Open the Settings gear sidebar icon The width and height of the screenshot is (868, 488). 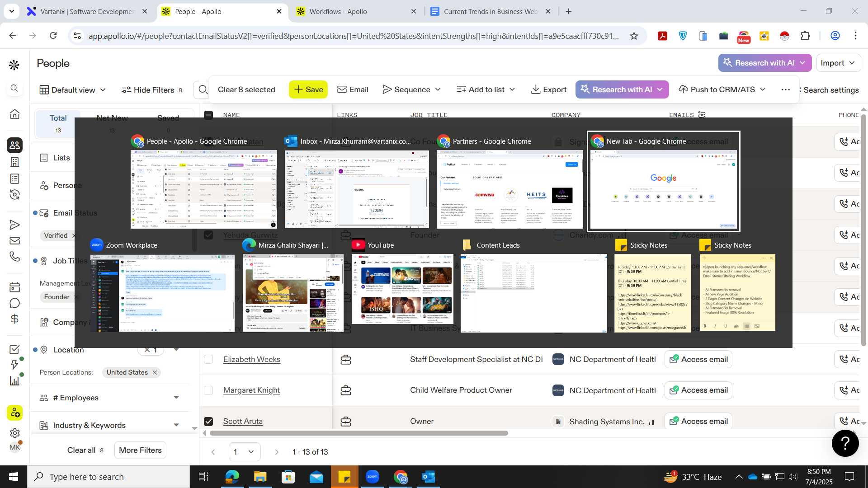coord(14,433)
